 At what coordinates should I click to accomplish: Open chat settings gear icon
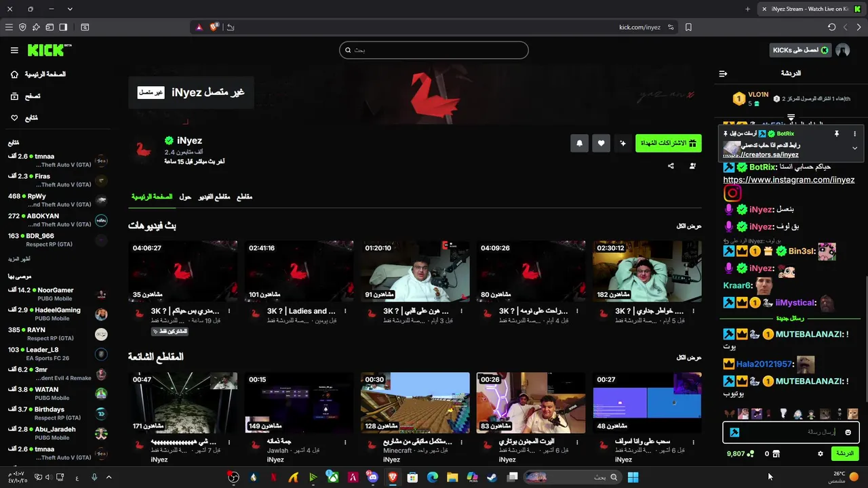820,453
